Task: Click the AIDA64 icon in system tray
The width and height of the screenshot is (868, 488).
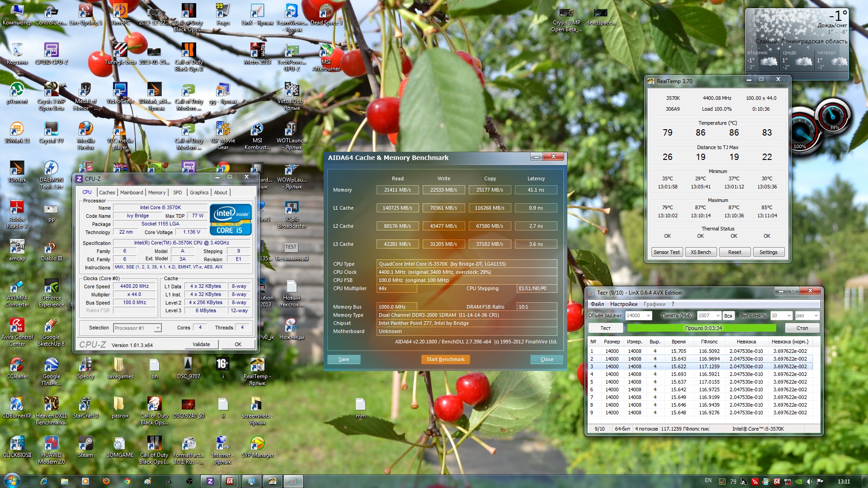Action: click(x=777, y=482)
